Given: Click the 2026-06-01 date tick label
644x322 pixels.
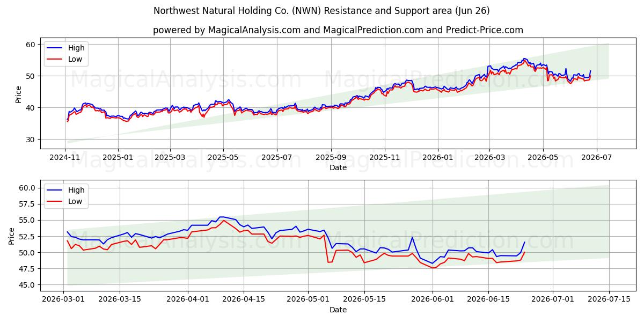Looking at the screenshot, I should [433, 300].
